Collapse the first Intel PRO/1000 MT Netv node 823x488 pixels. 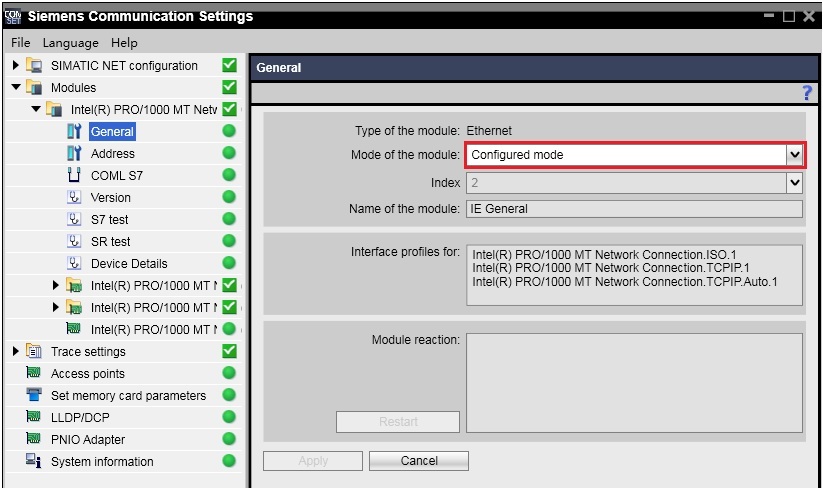36,109
